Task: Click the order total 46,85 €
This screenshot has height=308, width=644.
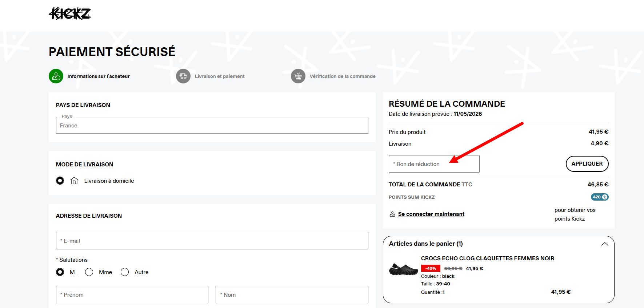Action: (598, 185)
